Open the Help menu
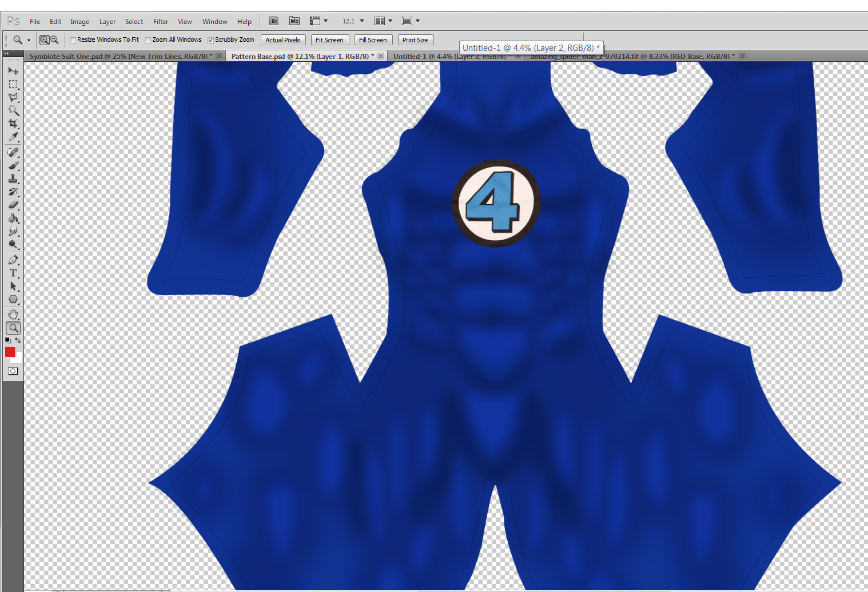868x592 pixels. pos(245,22)
